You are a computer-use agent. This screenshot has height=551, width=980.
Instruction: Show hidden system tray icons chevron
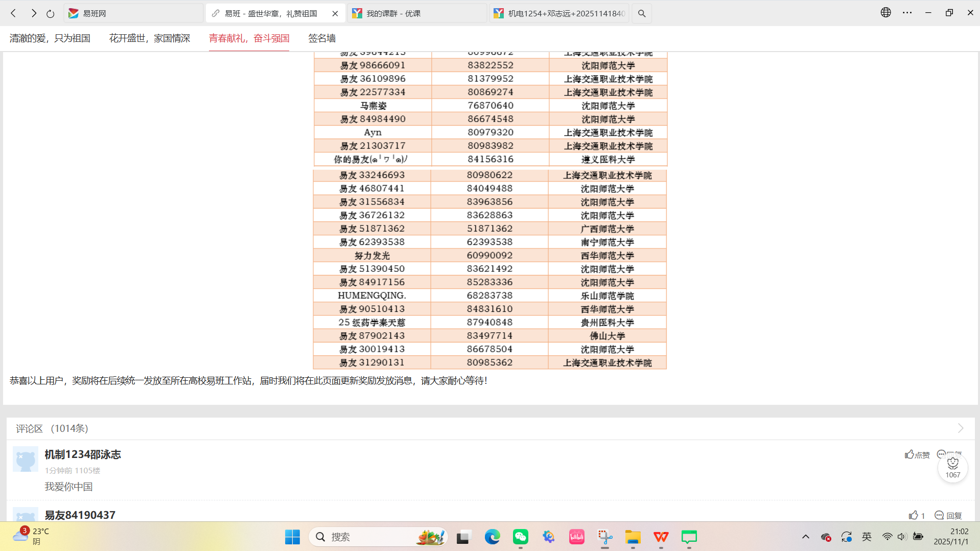806,537
